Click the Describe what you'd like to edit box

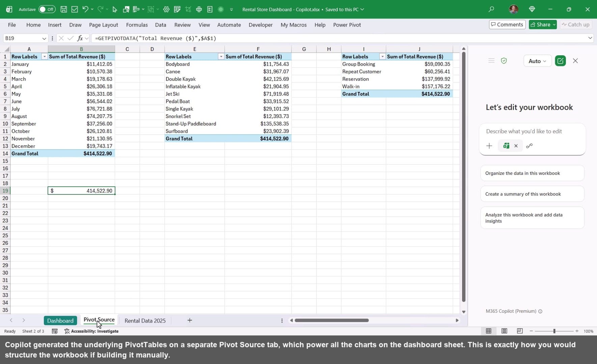coord(533,131)
